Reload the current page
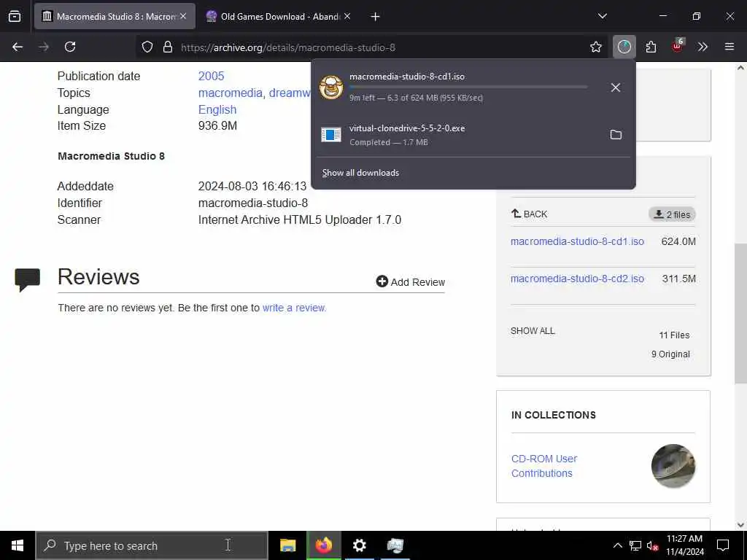The height and width of the screenshot is (560, 747). tap(70, 47)
